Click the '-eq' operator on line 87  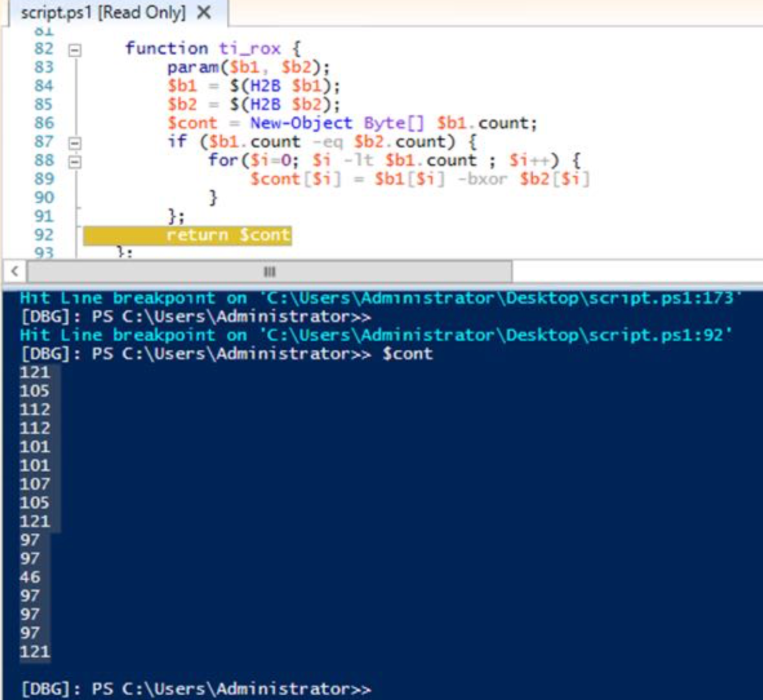pos(328,142)
